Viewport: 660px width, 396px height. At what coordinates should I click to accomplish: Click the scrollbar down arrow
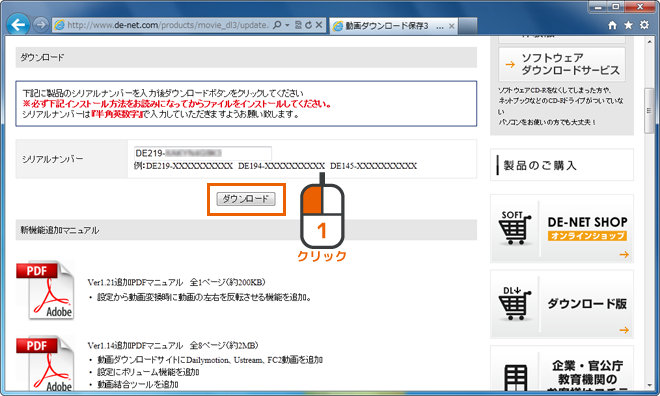pyautogui.click(x=649, y=385)
